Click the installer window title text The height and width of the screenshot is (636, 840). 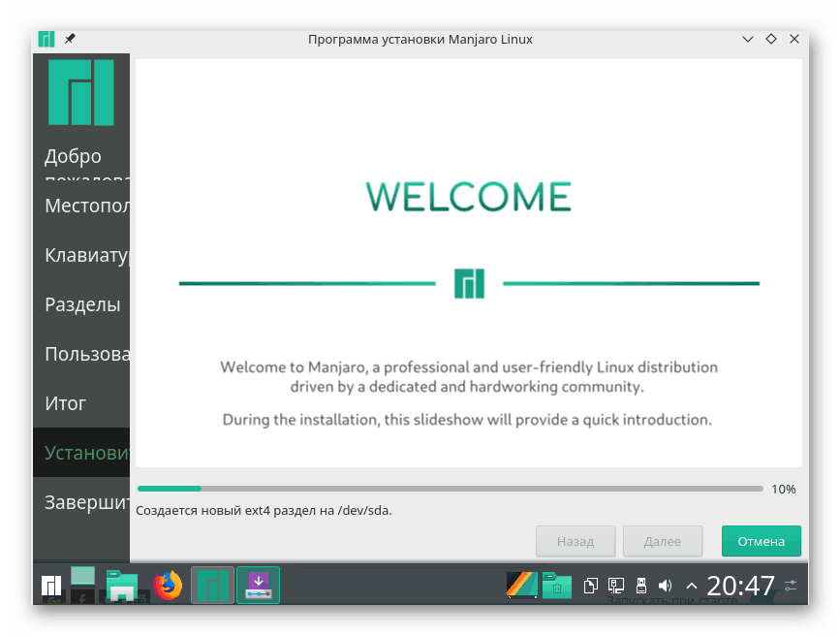tap(420, 39)
